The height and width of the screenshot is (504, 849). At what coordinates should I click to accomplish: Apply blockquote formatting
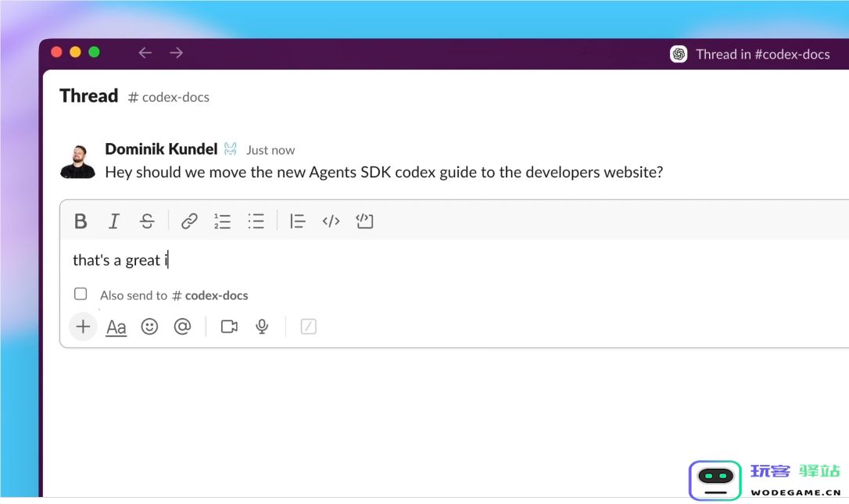click(297, 221)
